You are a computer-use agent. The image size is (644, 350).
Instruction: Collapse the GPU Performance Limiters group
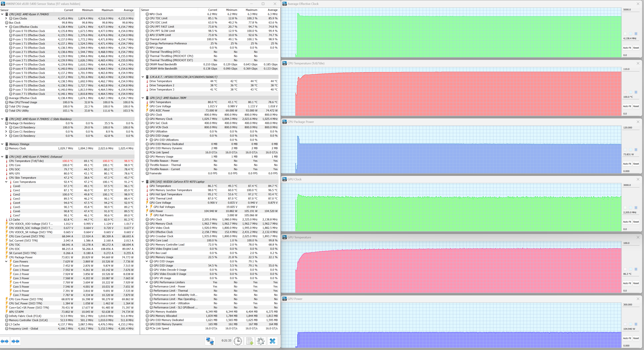[147, 282]
